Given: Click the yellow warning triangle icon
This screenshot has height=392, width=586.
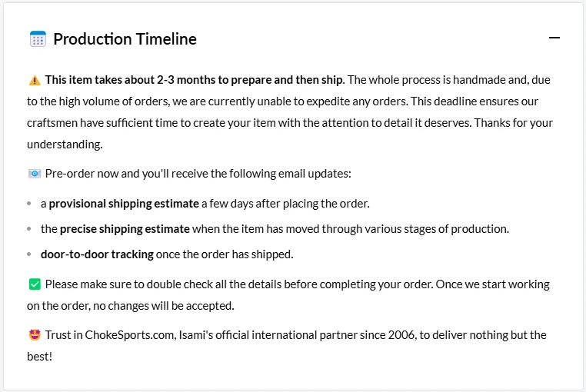Looking at the screenshot, I should click(35, 80).
